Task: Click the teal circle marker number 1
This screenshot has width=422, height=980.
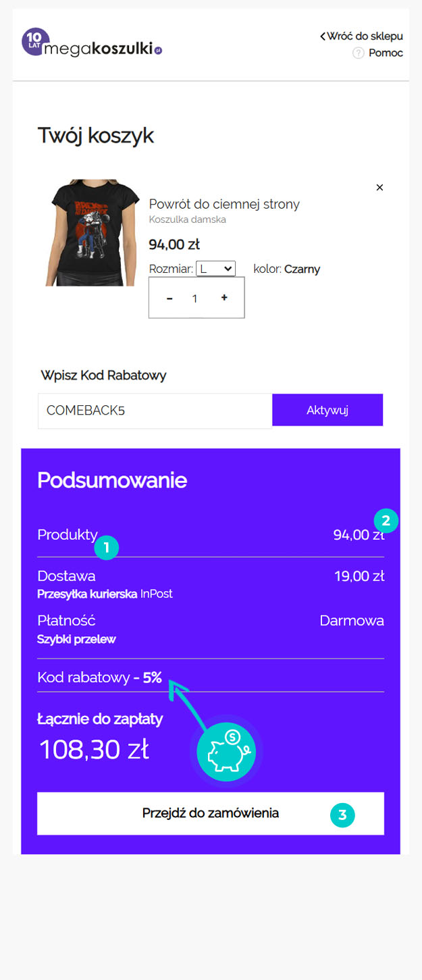Action: [x=107, y=548]
